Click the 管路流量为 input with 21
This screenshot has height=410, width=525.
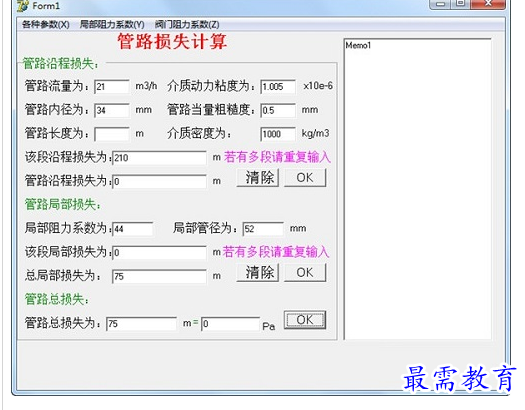tap(112, 87)
